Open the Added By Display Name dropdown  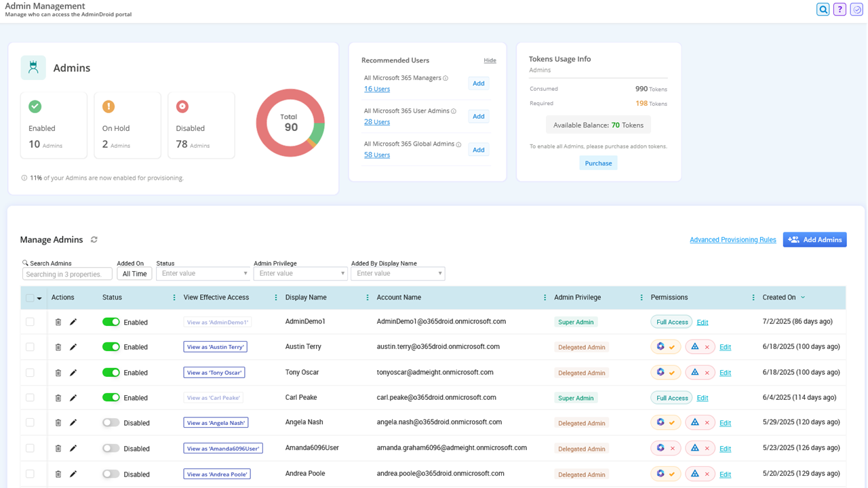tap(398, 274)
